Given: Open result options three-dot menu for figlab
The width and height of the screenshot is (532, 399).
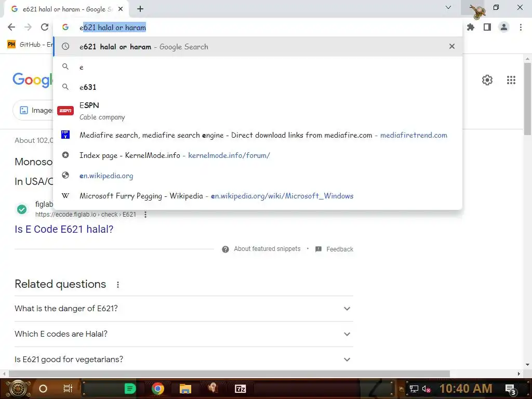Looking at the screenshot, I should 145,215.
